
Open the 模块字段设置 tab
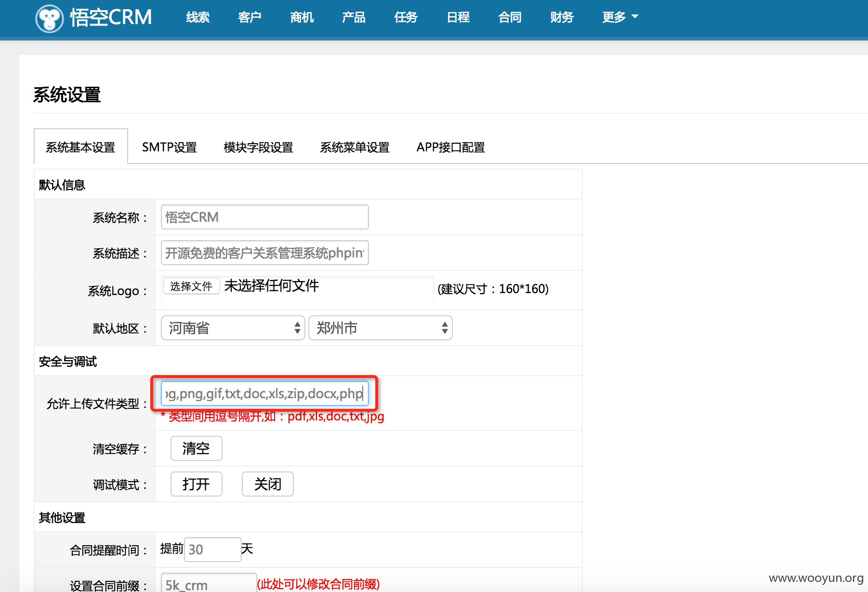click(258, 147)
